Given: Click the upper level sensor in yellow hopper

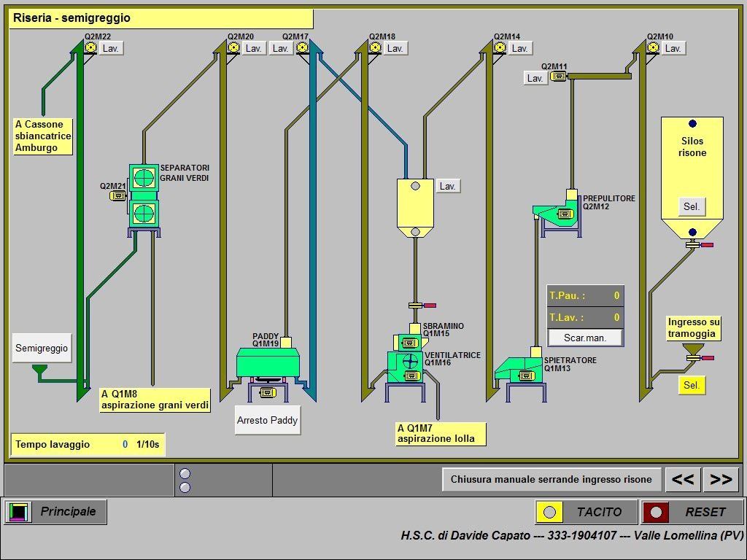Looking at the screenshot, I should 415,186.
